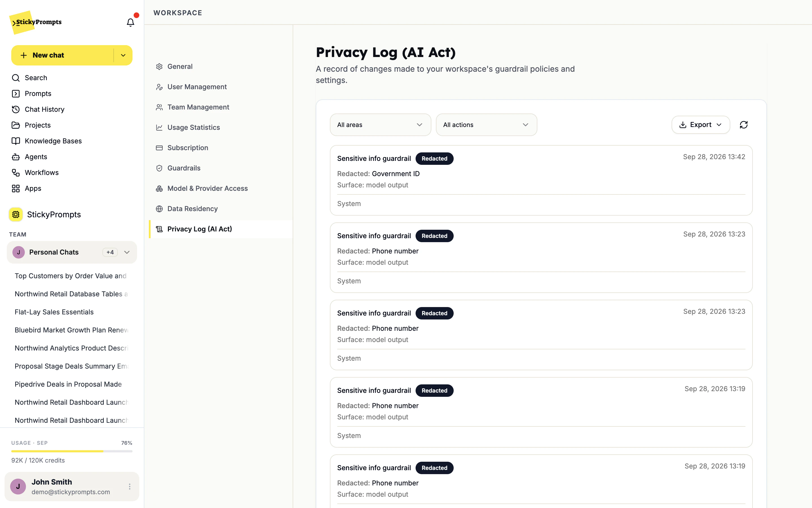Start a New chat
This screenshot has width=812, height=508.
62,55
